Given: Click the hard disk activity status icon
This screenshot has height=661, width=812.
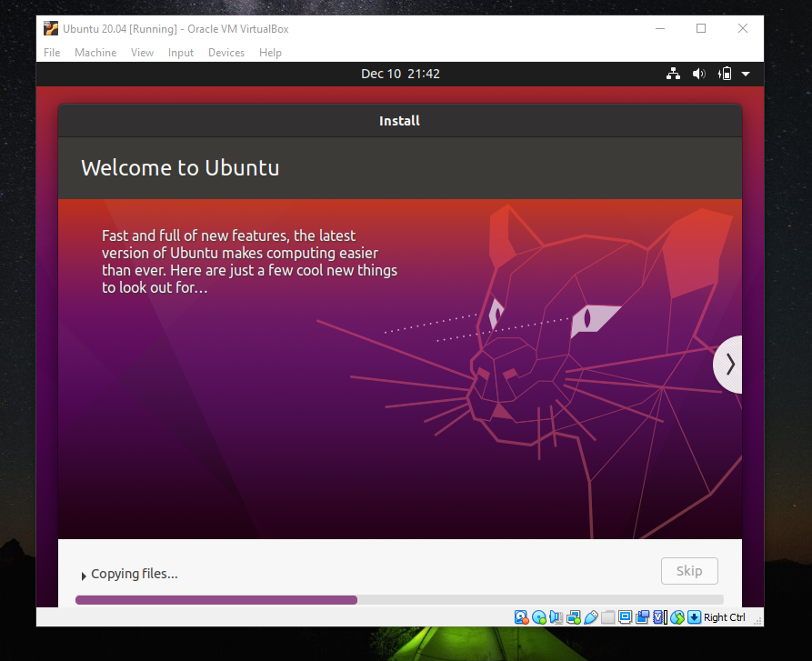Looking at the screenshot, I should coord(522,617).
